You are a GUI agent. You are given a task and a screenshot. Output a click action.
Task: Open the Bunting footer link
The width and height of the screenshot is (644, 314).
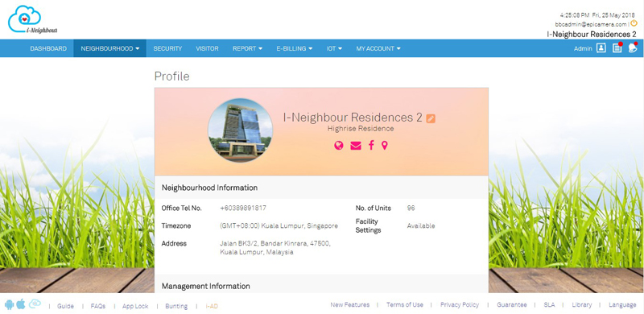tap(176, 306)
